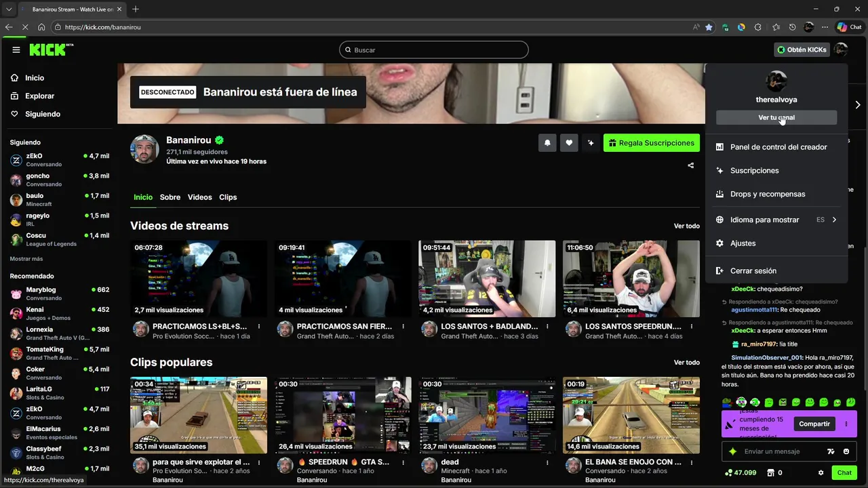
Task: Open the Inicio tab of the channel
Action: 143,197
